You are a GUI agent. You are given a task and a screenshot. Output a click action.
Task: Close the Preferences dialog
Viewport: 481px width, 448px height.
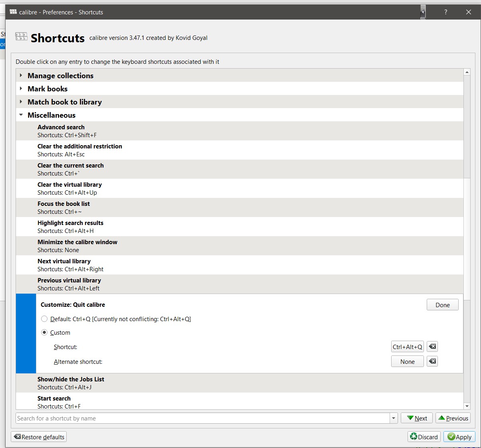click(x=469, y=12)
